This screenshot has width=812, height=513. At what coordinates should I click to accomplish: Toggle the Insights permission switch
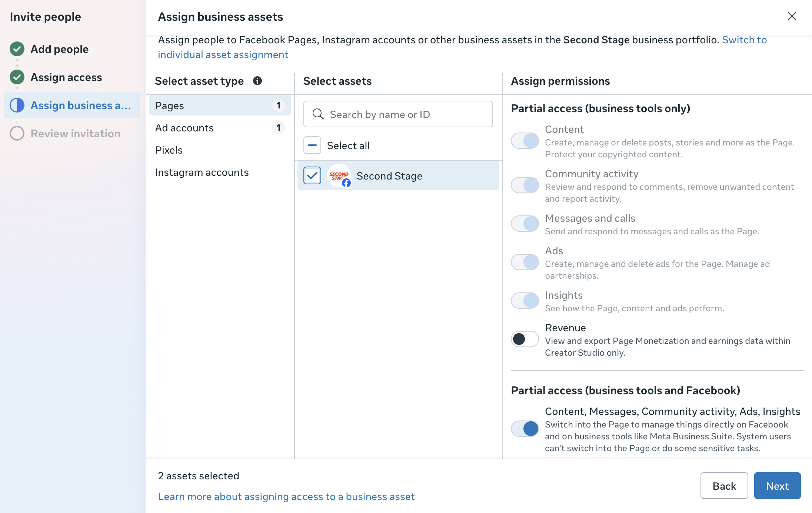[x=525, y=301]
